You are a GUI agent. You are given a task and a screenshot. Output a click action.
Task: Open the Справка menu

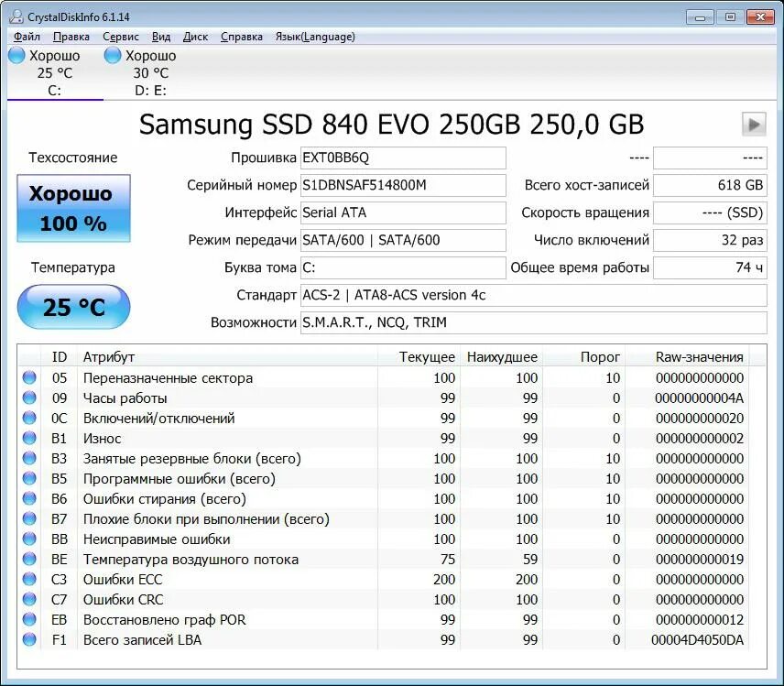(242, 37)
